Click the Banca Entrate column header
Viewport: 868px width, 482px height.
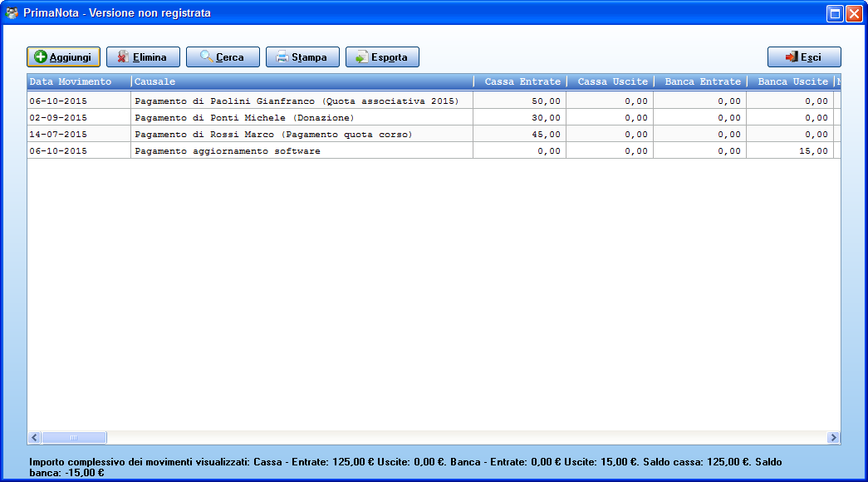click(x=701, y=81)
